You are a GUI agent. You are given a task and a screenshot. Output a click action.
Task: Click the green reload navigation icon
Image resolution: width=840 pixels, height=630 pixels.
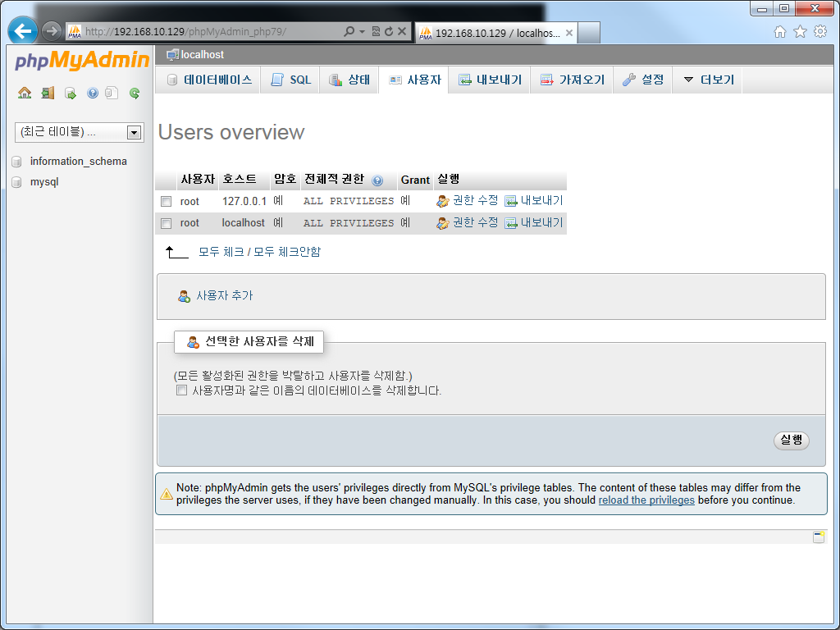[x=135, y=94]
